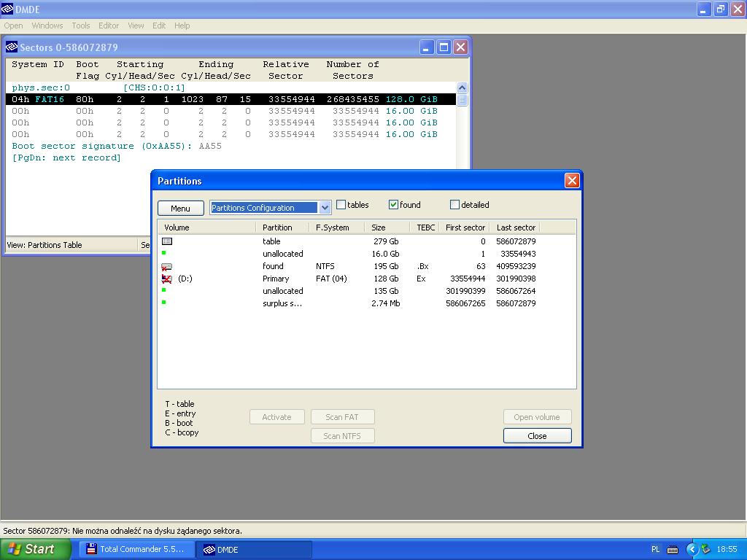Click the DMDE app icon in main title bar
This screenshot has width=747, height=560.
[7, 9]
